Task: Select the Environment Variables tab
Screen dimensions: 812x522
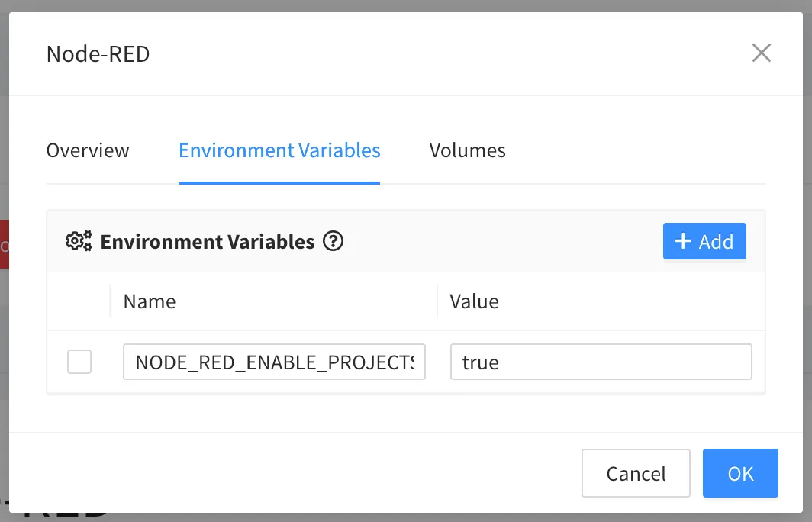Action: tap(279, 150)
